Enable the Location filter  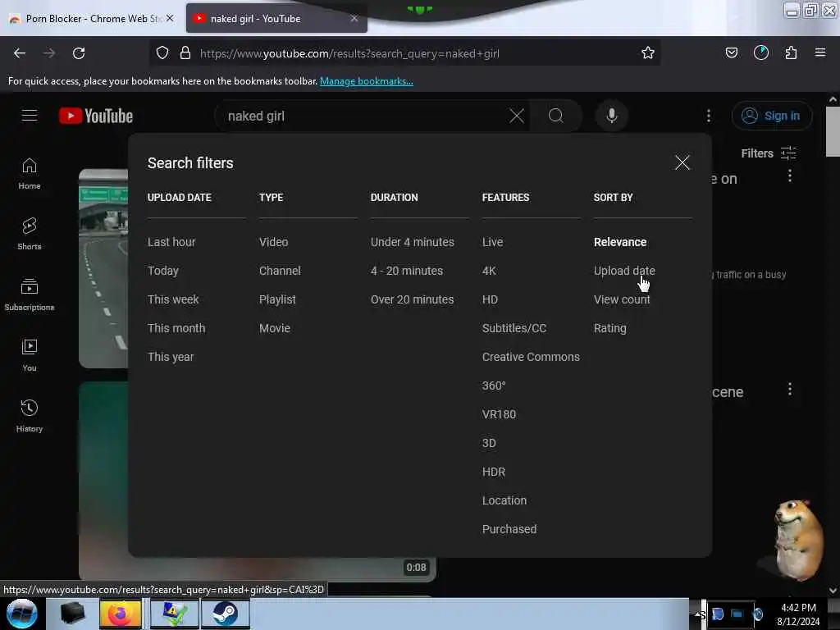(x=504, y=500)
